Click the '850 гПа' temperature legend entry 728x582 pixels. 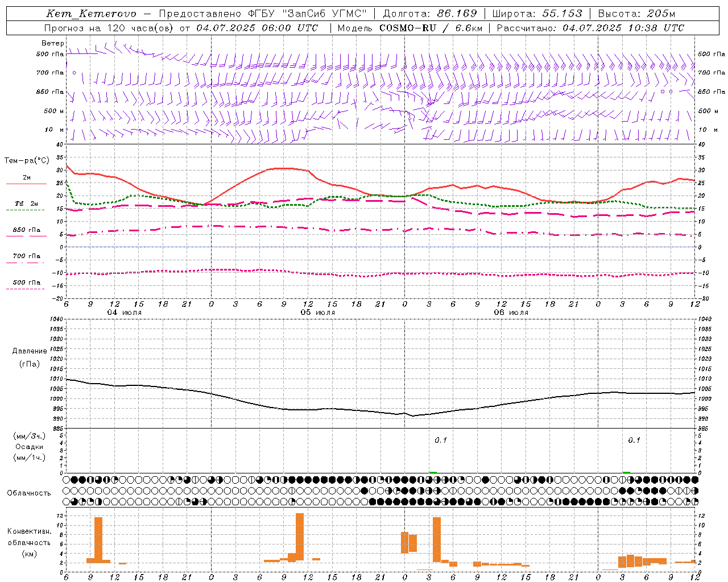click(26, 230)
